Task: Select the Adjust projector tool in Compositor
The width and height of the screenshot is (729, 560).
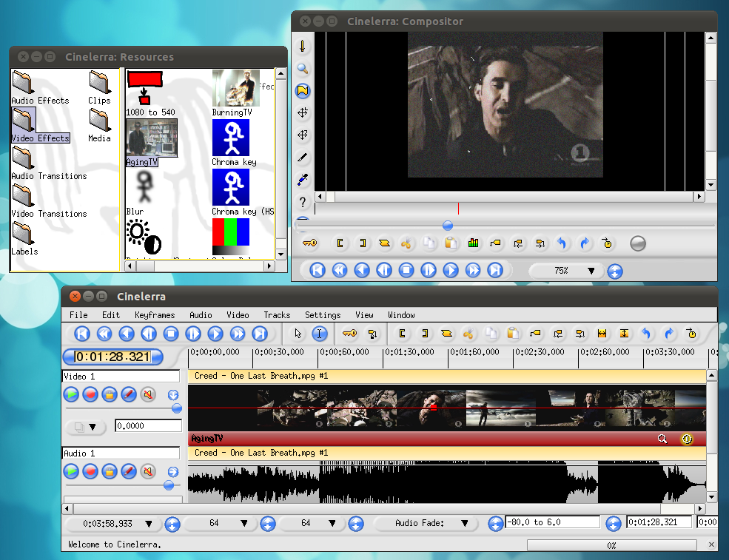Action: tap(302, 135)
